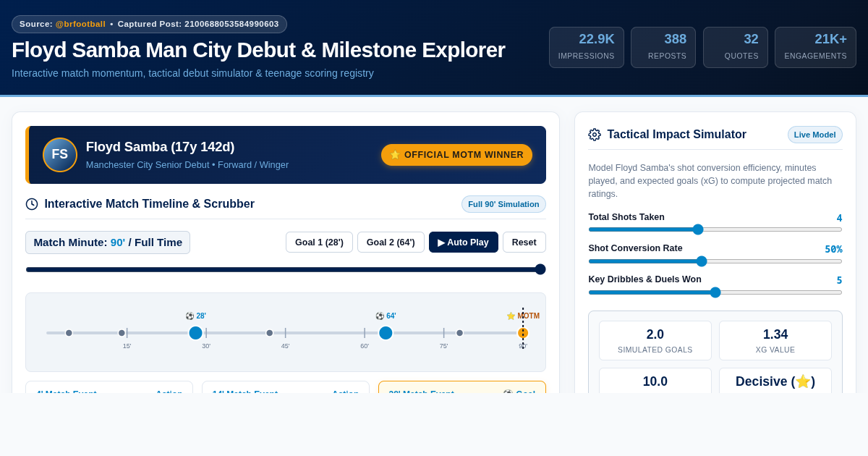Click the gear icon next to Tactical Impact Simulator

coord(595,135)
